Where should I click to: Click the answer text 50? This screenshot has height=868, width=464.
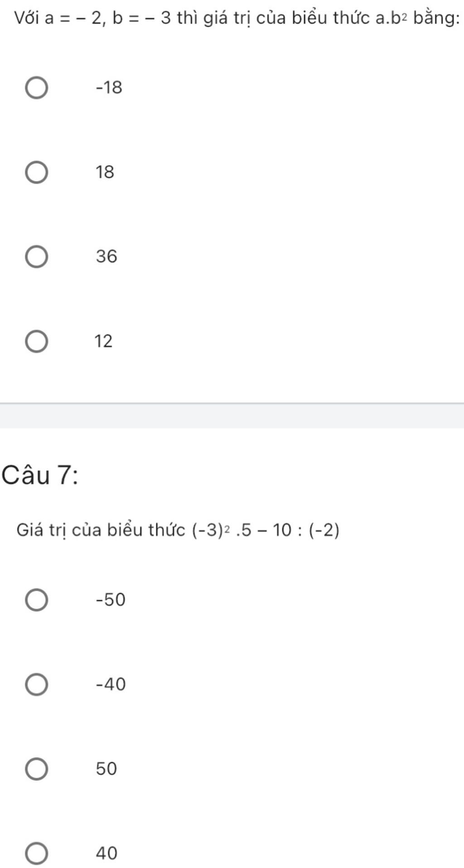point(106,769)
